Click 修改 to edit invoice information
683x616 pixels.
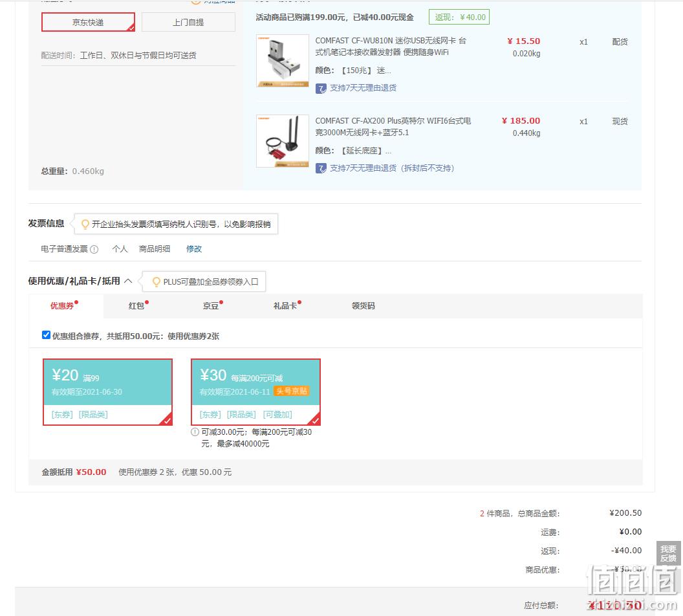(194, 248)
